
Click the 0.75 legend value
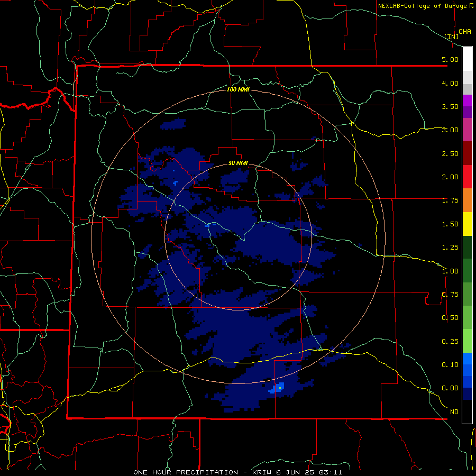pyautogui.click(x=450, y=295)
